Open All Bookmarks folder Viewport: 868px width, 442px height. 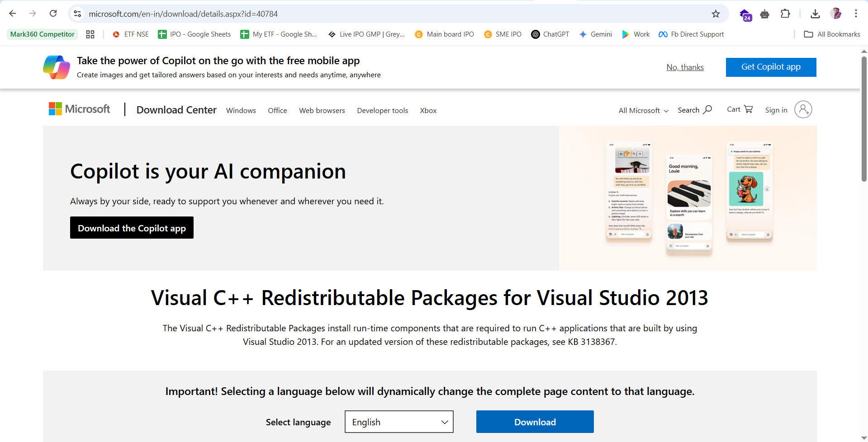point(832,34)
